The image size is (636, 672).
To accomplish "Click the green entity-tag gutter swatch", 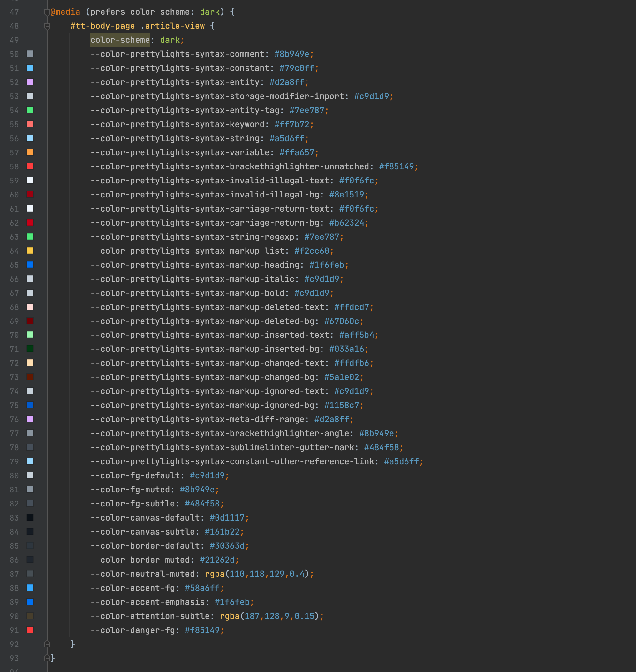I will [x=30, y=110].
